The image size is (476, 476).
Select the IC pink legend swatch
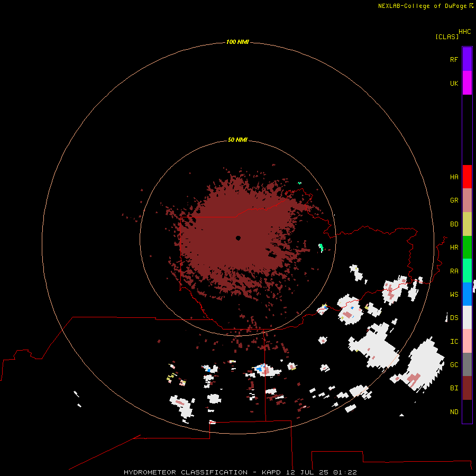point(467,341)
